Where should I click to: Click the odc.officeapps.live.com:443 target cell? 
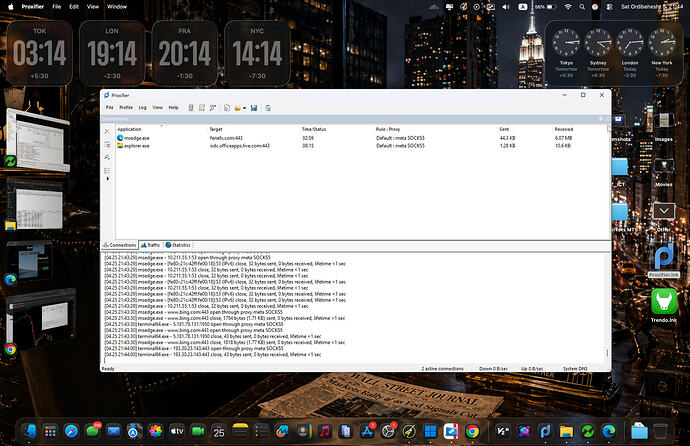(240, 146)
